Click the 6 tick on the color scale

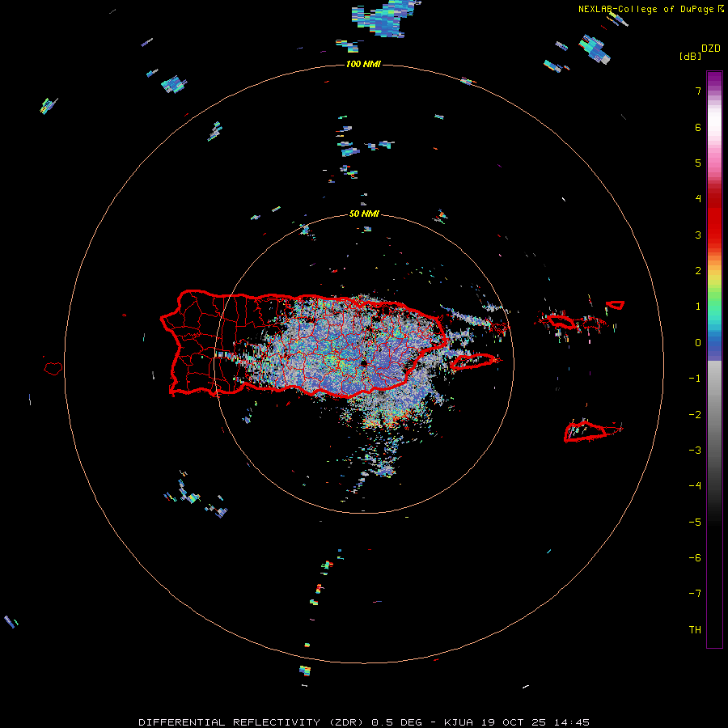698,127
